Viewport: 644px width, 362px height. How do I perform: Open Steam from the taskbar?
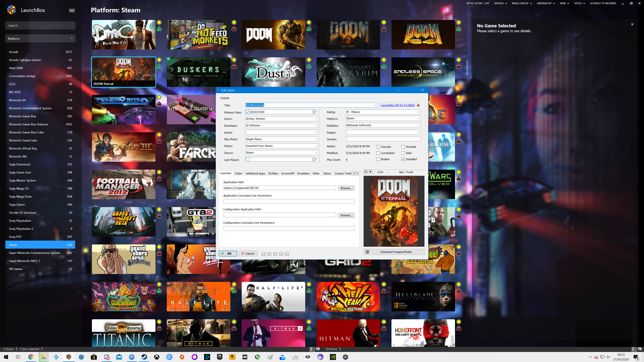point(144,357)
